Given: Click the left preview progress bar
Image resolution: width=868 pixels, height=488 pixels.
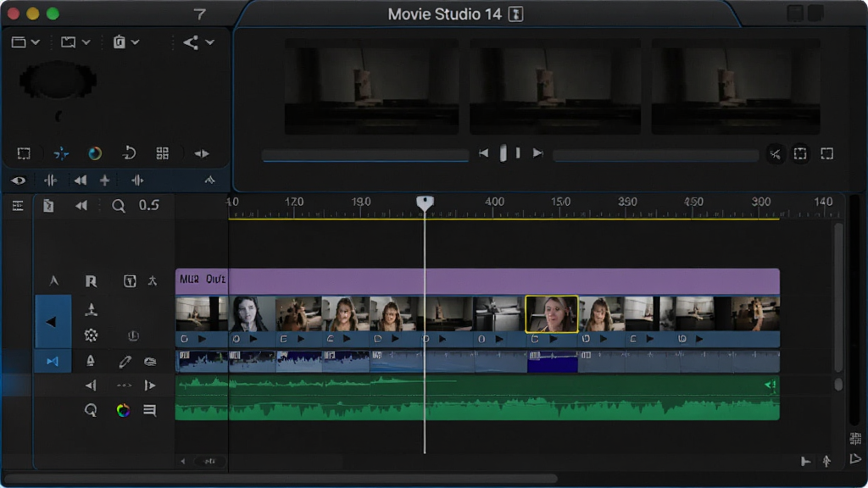Looking at the screenshot, I should (x=365, y=156).
